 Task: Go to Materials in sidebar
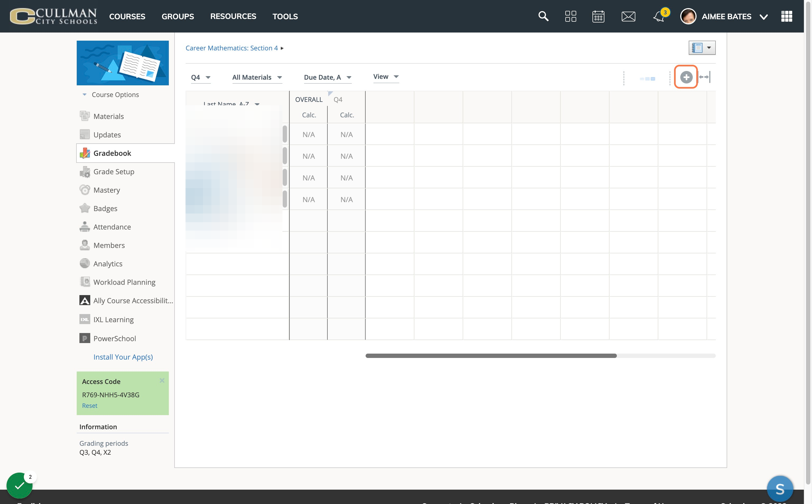click(102, 116)
